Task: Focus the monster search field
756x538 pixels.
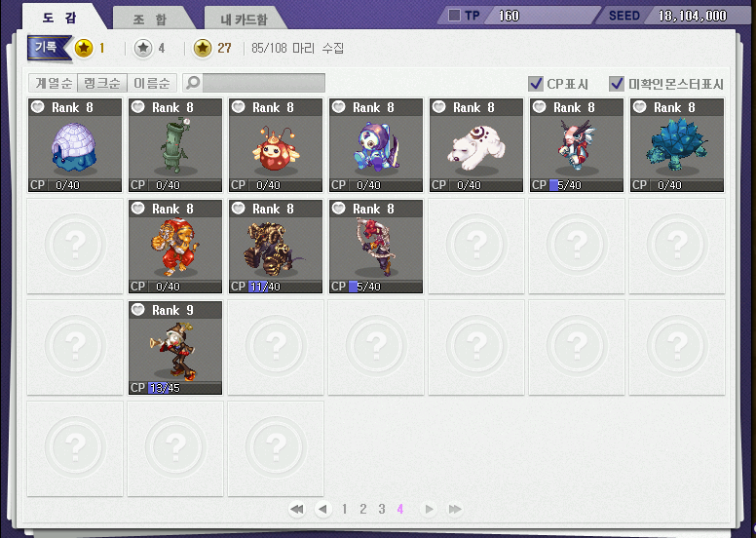Action: click(264, 83)
